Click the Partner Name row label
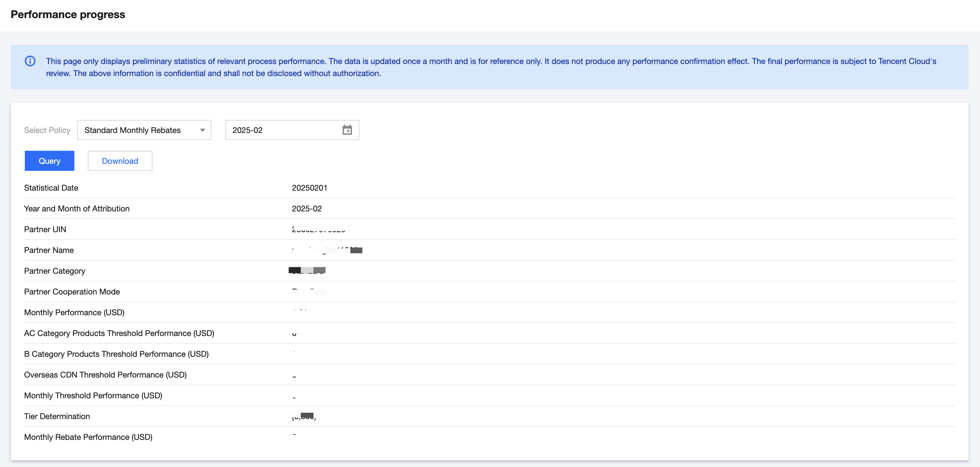This screenshot has height=467, width=980. [49, 250]
